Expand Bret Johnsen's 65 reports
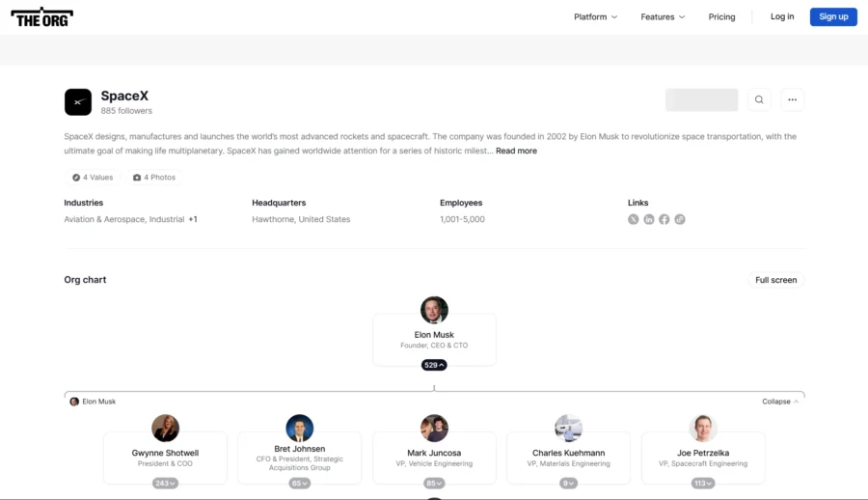This screenshot has height=500, width=868. pos(300,484)
